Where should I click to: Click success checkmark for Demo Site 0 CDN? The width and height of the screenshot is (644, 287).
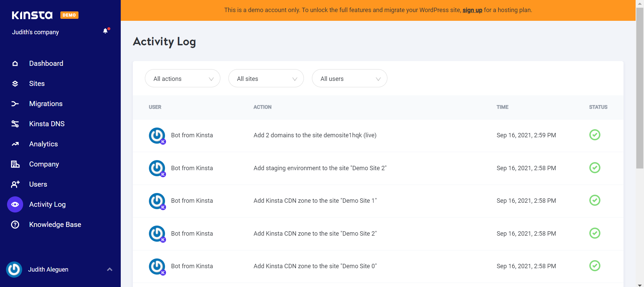point(595,266)
